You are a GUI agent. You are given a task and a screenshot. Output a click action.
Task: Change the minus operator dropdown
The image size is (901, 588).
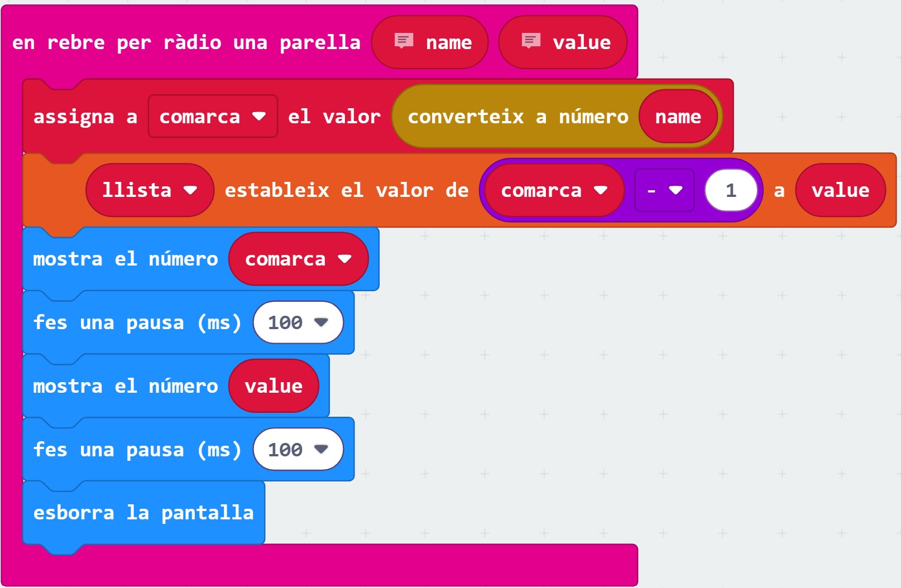[664, 190]
